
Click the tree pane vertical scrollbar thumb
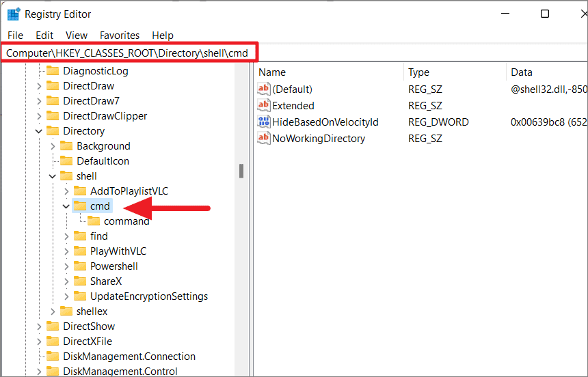coord(241,171)
